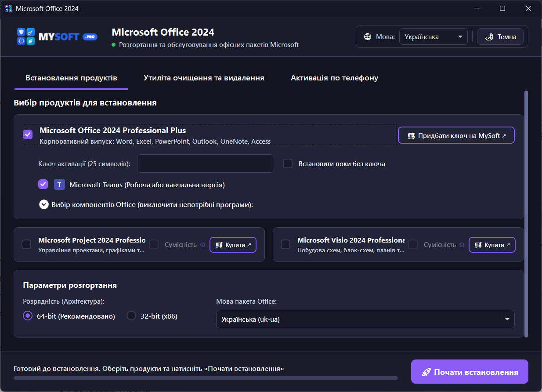The height and width of the screenshot is (392, 542).
Task: Focus the Ключ активації input field
Action: [x=206, y=163]
